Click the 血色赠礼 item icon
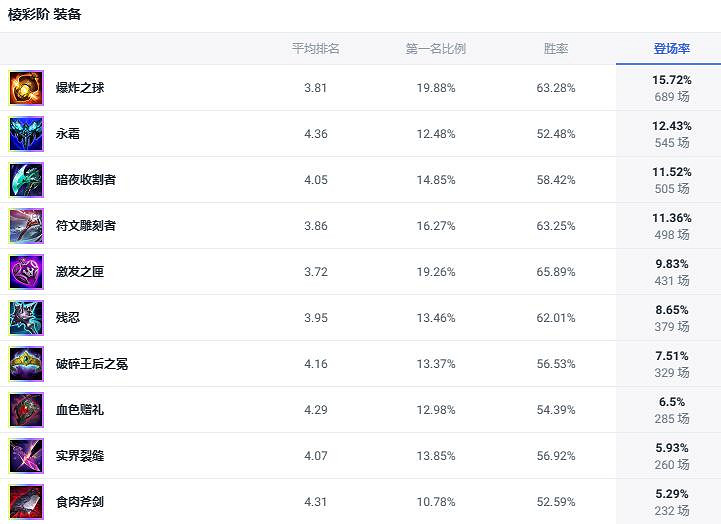This screenshot has width=721, height=524. tap(26, 410)
